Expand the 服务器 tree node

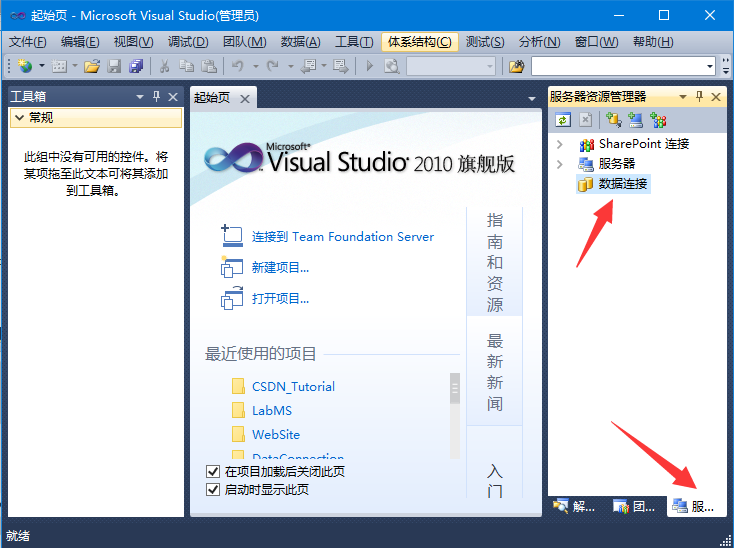click(560, 164)
